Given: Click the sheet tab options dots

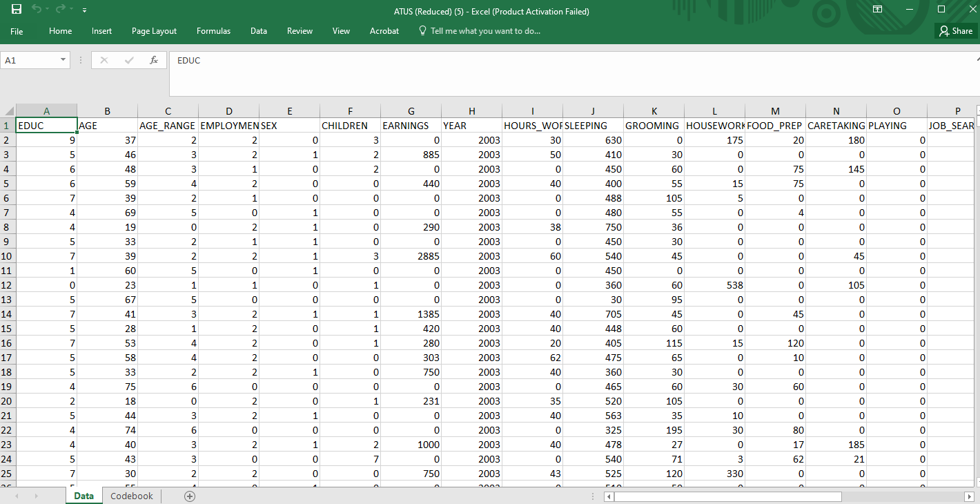Looking at the screenshot, I should tap(594, 496).
